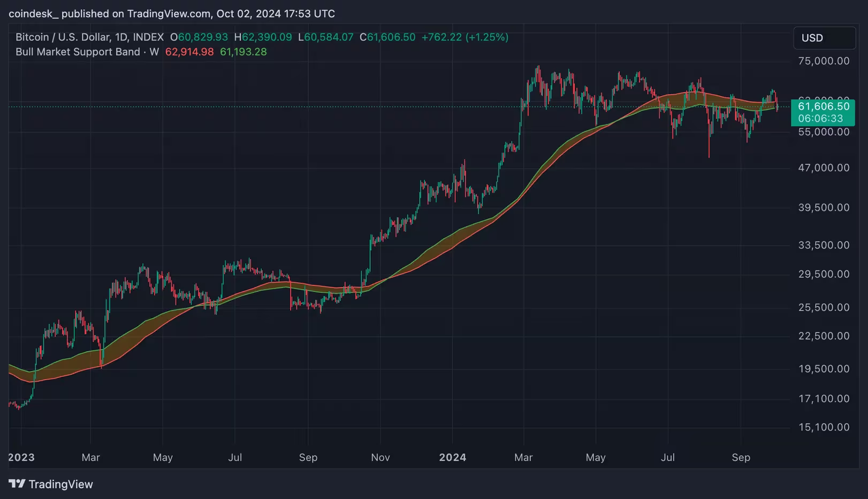Click the INDEX exchange label
868x499 pixels.
click(148, 37)
